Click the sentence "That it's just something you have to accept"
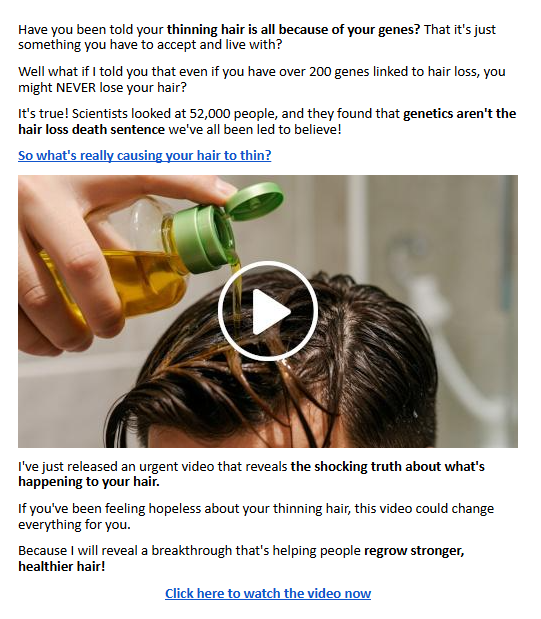The height and width of the screenshot is (619, 541). (257, 37)
